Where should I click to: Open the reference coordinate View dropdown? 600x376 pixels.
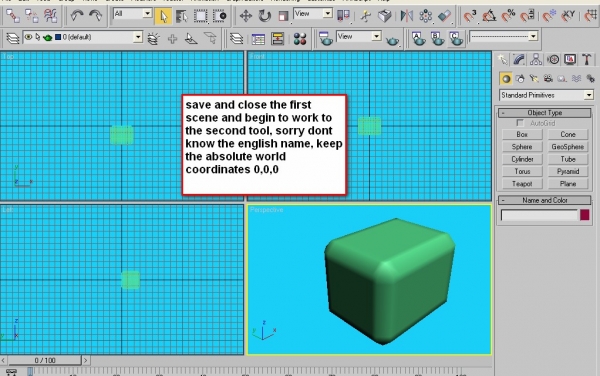313,14
